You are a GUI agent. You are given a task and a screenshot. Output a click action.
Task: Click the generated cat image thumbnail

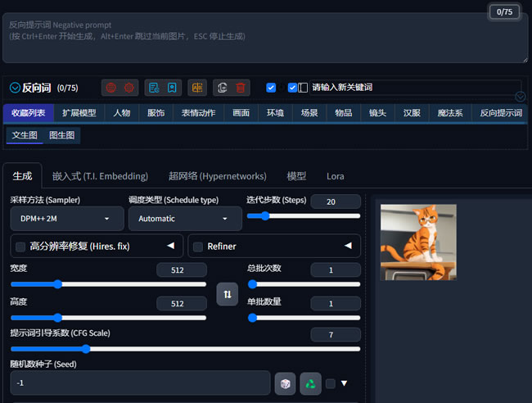tap(418, 242)
